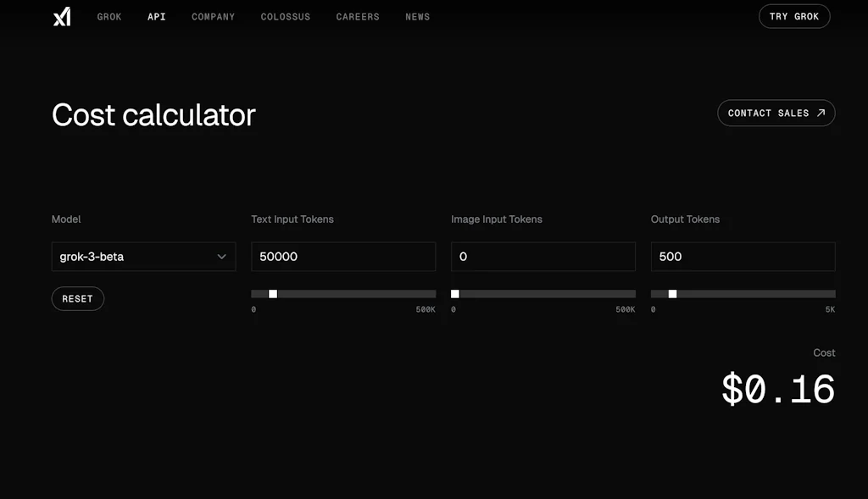Click the Text Input Tokens slider handle

pos(273,294)
